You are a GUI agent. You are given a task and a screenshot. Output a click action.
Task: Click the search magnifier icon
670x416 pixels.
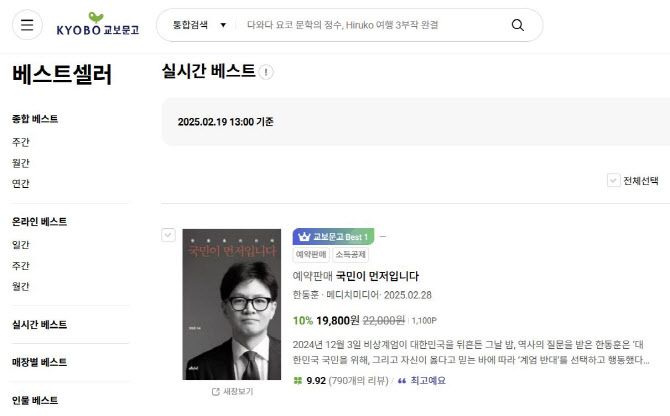[x=517, y=25]
